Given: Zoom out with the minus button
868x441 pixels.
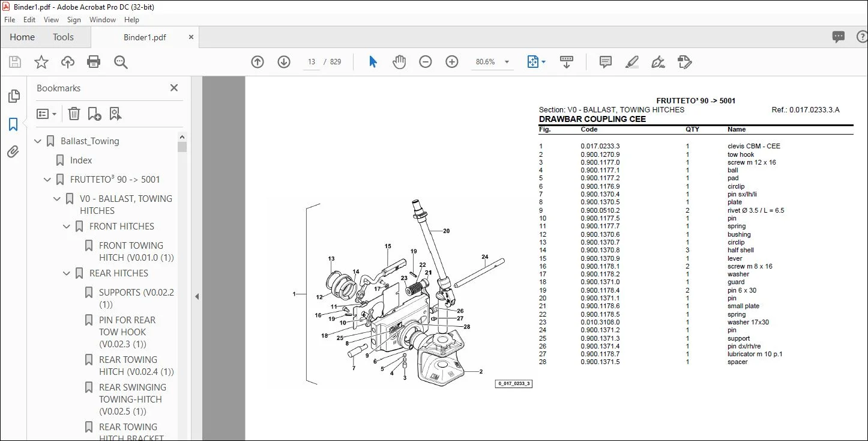Looking at the screenshot, I should pyautogui.click(x=426, y=62).
